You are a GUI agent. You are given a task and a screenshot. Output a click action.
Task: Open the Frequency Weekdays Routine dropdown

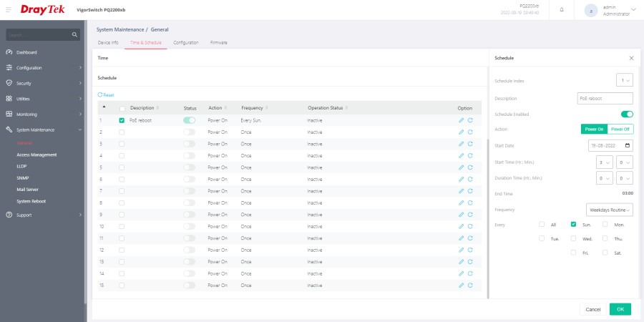(610, 210)
